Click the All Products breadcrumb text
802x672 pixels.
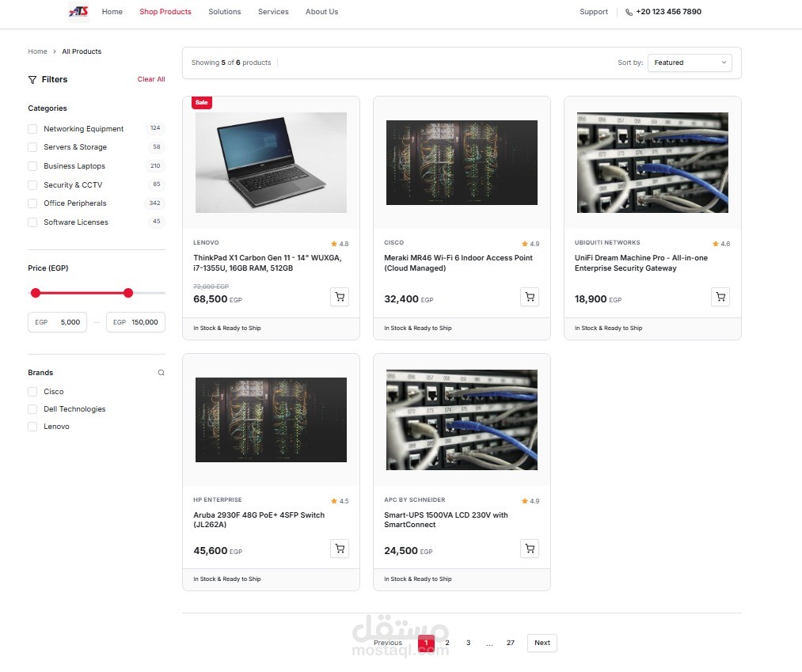tap(82, 51)
